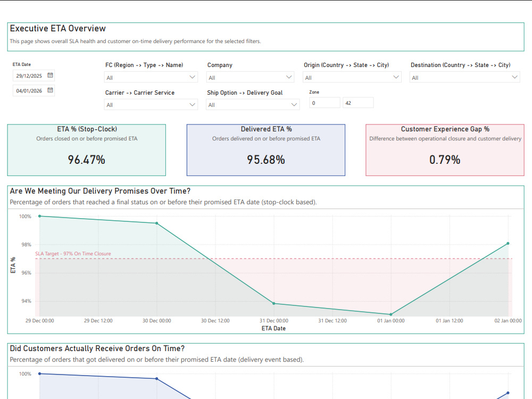
Task: Select the ETA % (Stop-Clock) 96.47% card
Action: point(87,150)
